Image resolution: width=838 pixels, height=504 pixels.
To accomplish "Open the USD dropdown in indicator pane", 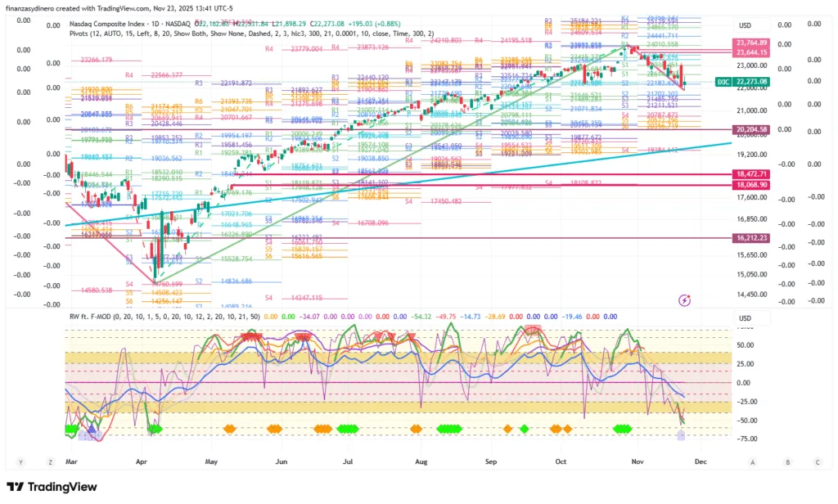I will pos(745,318).
